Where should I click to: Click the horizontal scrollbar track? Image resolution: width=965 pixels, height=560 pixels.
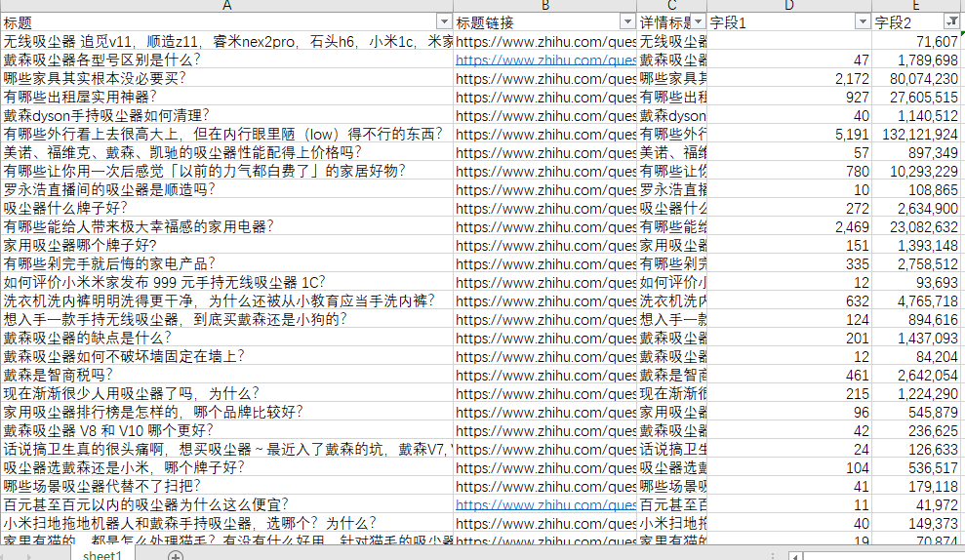[883, 556]
